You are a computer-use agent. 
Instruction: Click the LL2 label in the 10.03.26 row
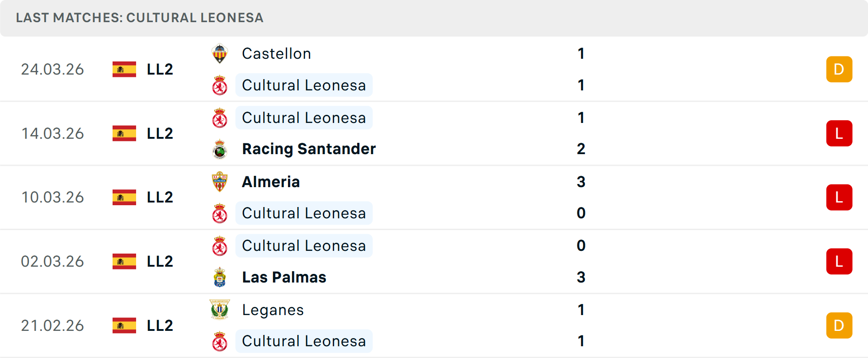tap(159, 197)
